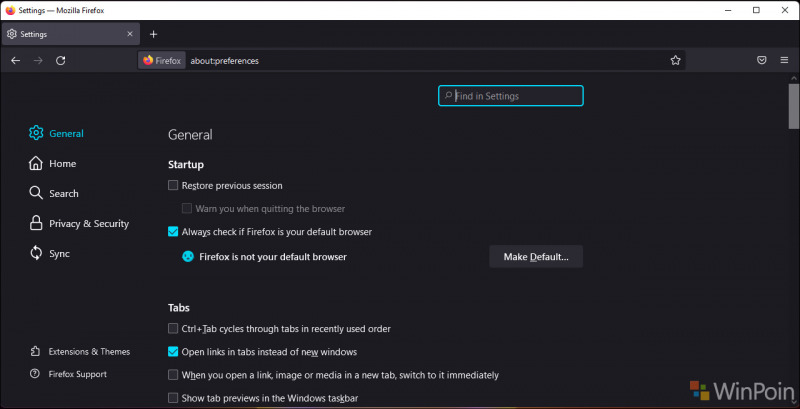Reload the current page
800x409 pixels.
pyautogui.click(x=60, y=61)
